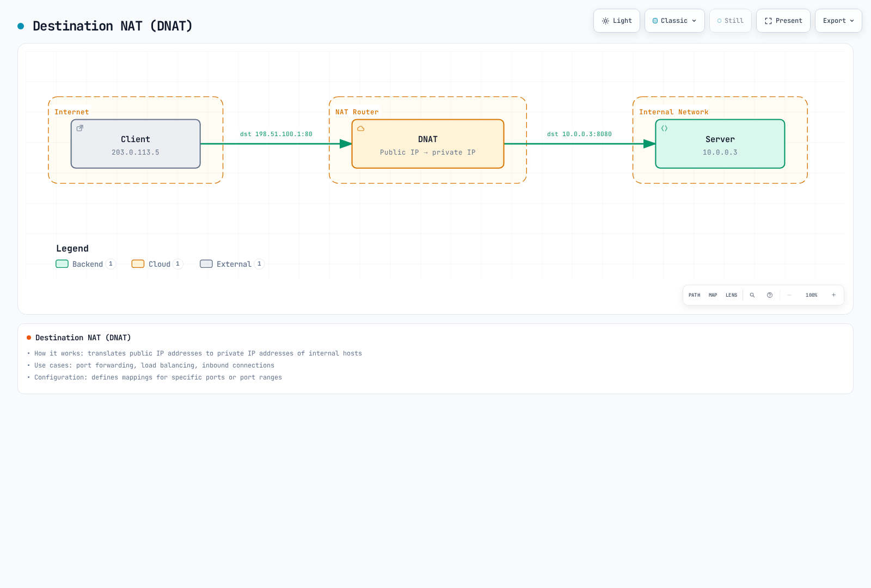This screenshot has width=871, height=588.
Task: Click the Classic chevron arrow
Action: pos(694,21)
